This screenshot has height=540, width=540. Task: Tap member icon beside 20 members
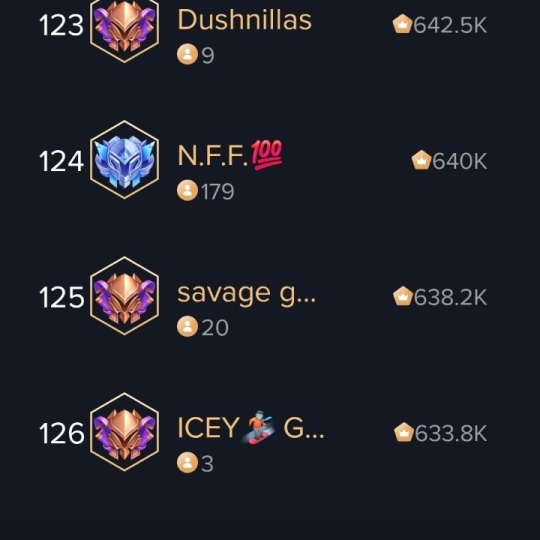point(187,326)
